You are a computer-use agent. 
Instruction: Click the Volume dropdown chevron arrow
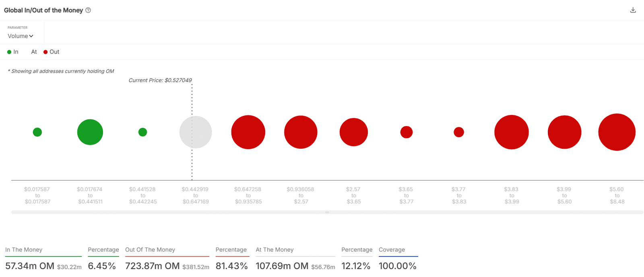pyautogui.click(x=31, y=36)
